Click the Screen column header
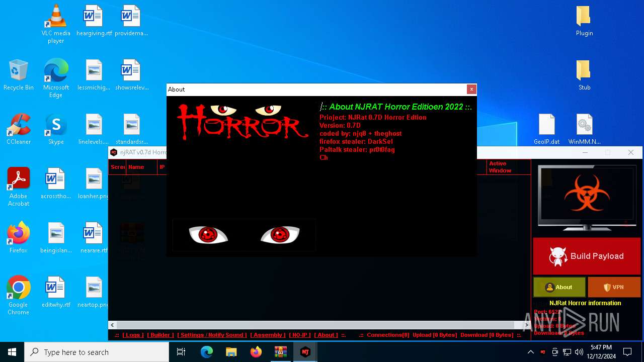Image resolution: width=644 pixels, height=362 pixels. (x=118, y=167)
